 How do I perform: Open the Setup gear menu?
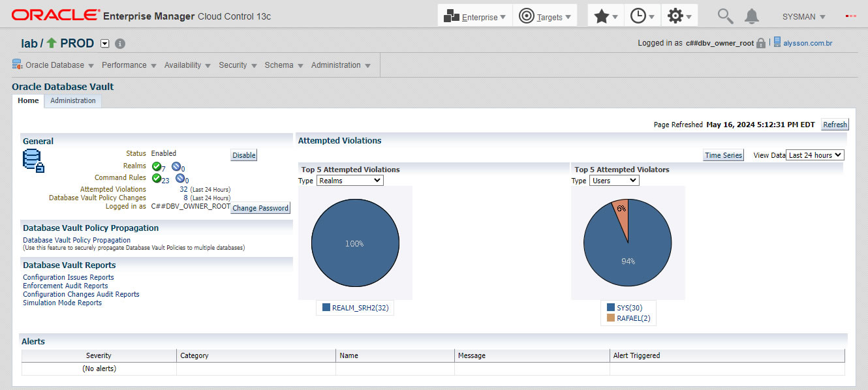[x=679, y=16]
